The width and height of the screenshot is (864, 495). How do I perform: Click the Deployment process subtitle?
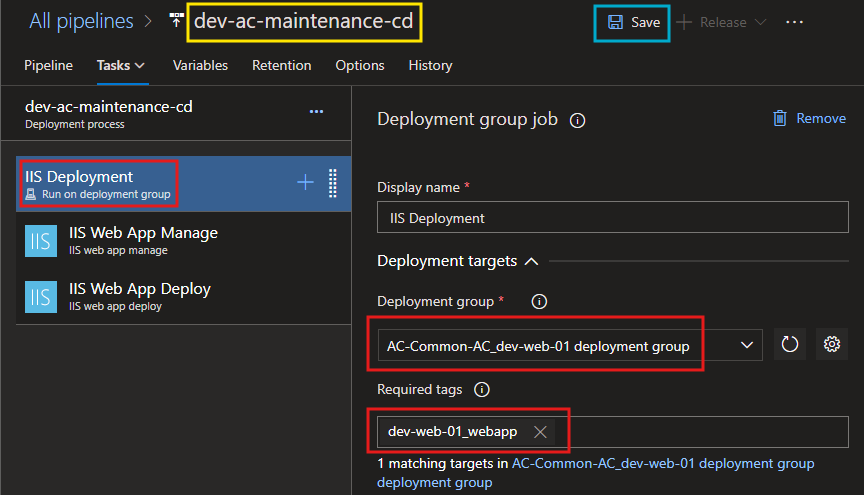[74, 125]
